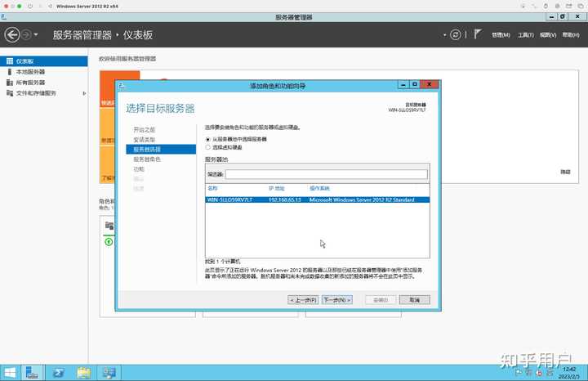The width and height of the screenshot is (588, 381).
Task: Launch PowerShell from the taskbar
Action: point(58,373)
